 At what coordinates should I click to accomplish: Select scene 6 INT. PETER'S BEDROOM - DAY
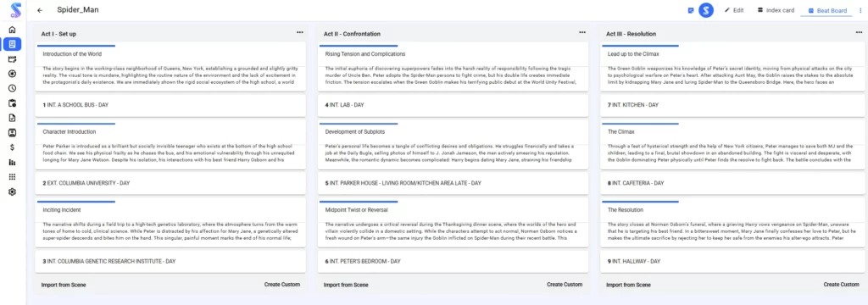453,261
